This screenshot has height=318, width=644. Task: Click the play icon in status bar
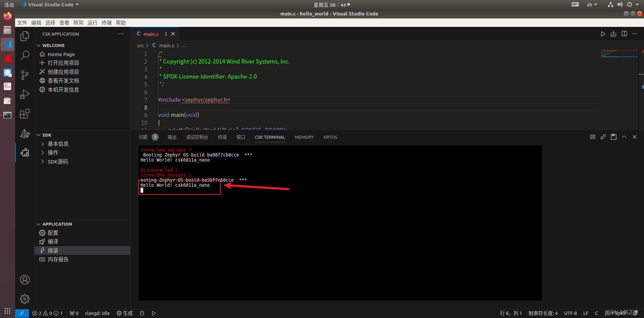click(x=154, y=313)
